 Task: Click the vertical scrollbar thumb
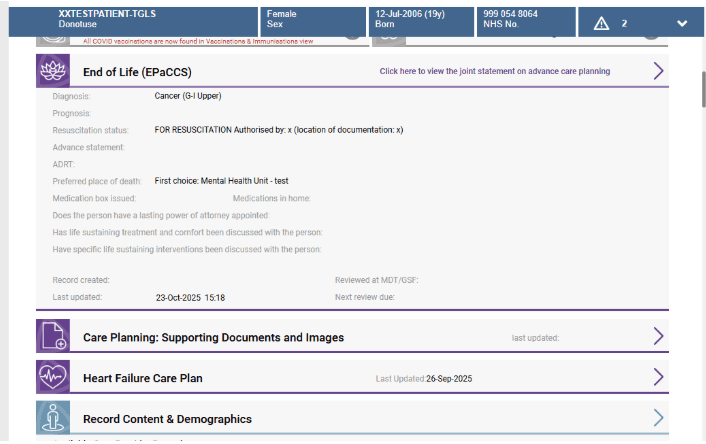click(x=703, y=90)
